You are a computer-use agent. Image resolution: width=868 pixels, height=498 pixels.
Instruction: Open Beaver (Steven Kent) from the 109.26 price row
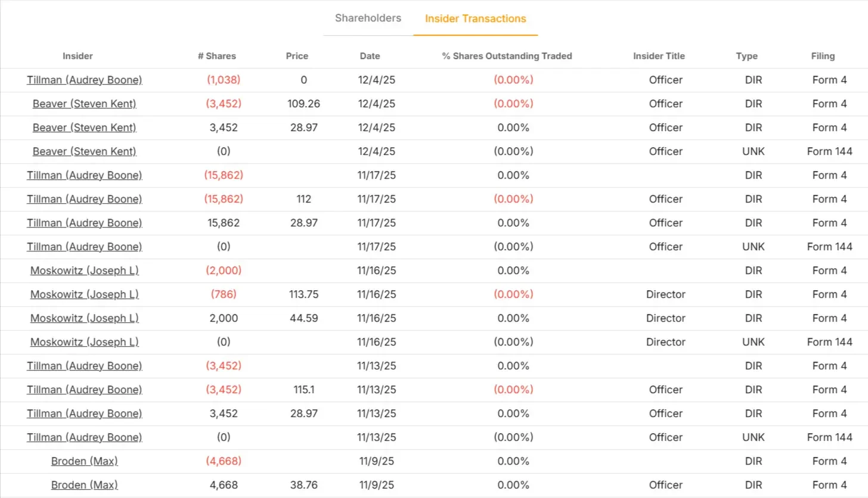[x=84, y=104]
